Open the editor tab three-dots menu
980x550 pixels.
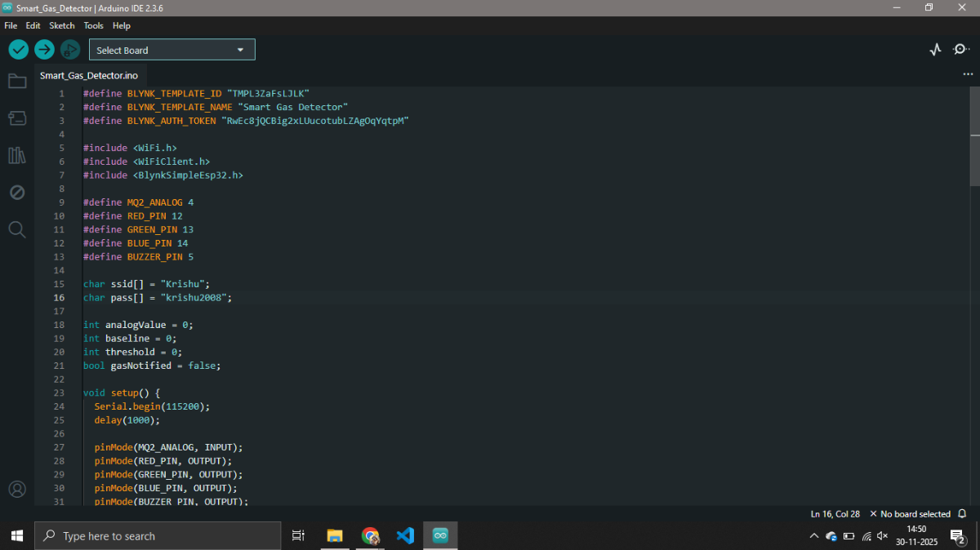[968, 74]
